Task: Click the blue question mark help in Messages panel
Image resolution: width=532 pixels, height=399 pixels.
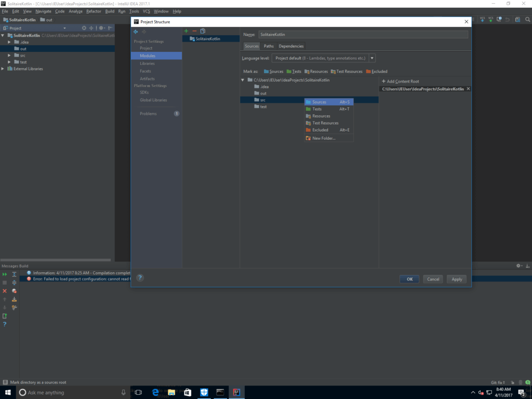Action: pyautogui.click(x=5, y=324)
